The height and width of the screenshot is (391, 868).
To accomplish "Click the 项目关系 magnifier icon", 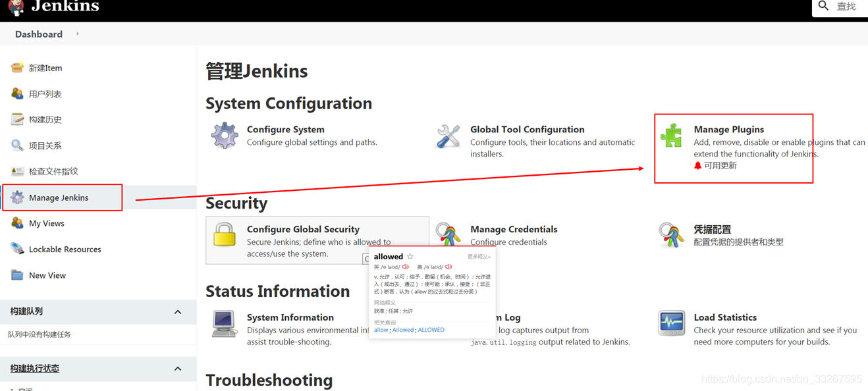I will 17,145.
